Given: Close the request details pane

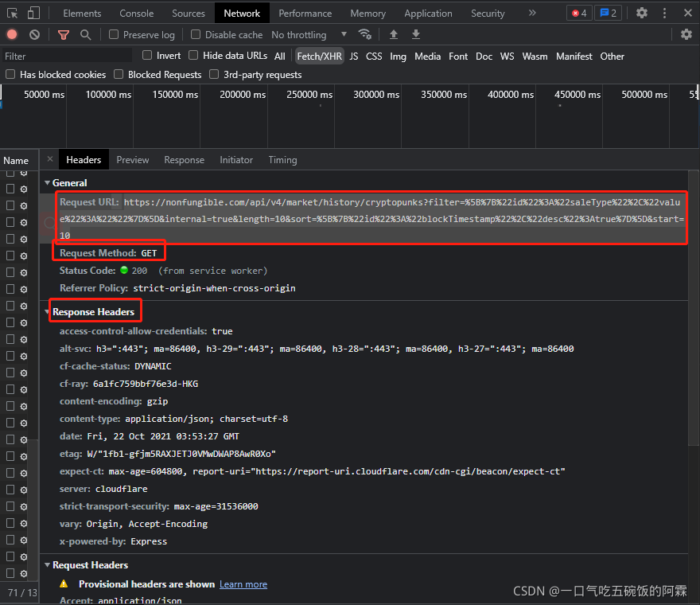Looking at the screenshot, I should tap(50, 159).
